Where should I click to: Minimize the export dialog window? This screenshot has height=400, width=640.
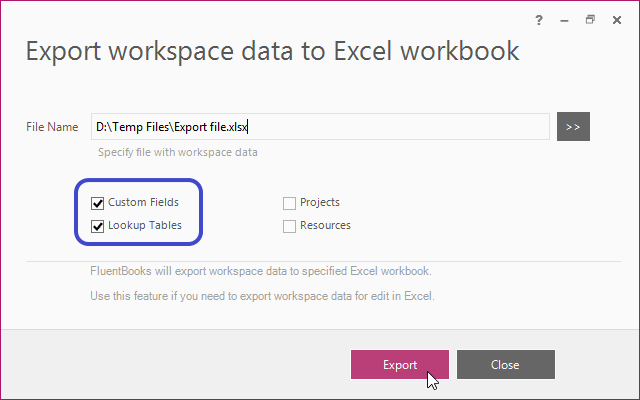(564, 20)
